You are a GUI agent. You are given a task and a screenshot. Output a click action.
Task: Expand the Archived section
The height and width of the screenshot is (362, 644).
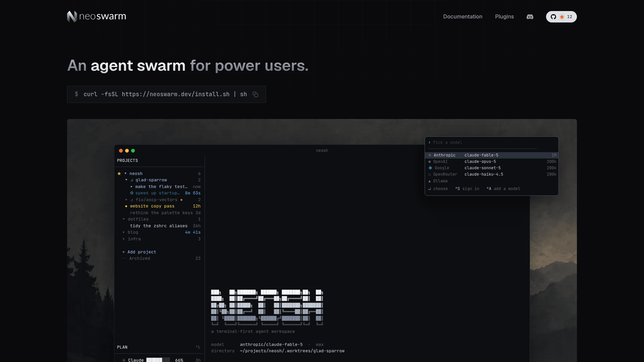[x=140, y=258]
